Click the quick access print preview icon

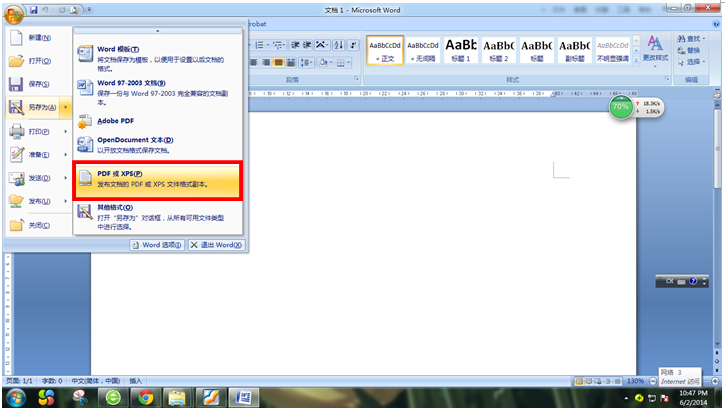point(74,10)
